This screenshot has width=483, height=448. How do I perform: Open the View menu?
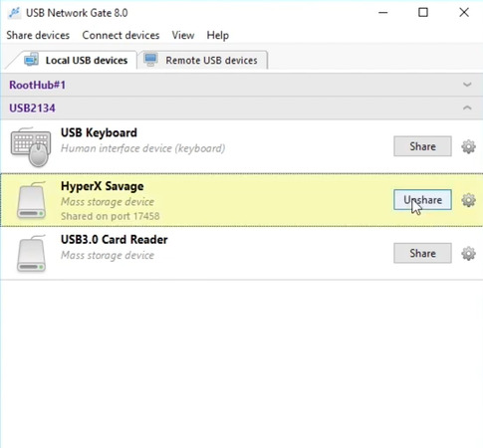(183, 35)
